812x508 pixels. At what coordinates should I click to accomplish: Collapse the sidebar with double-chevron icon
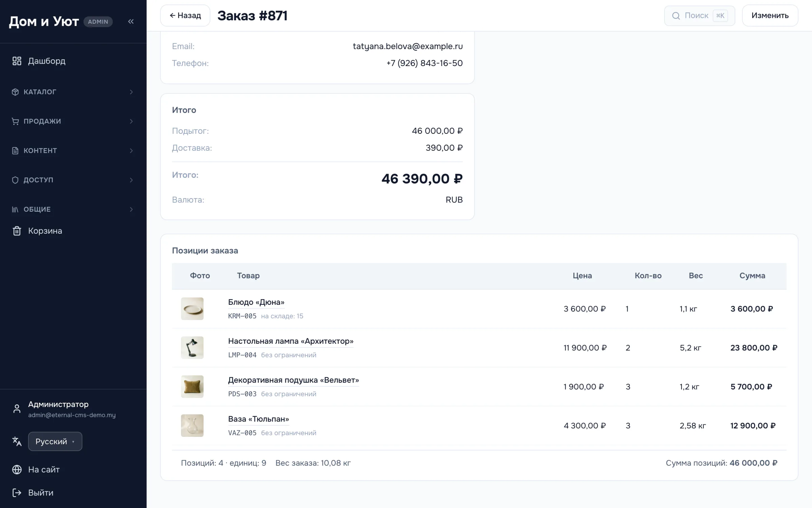tap(131, 22)
